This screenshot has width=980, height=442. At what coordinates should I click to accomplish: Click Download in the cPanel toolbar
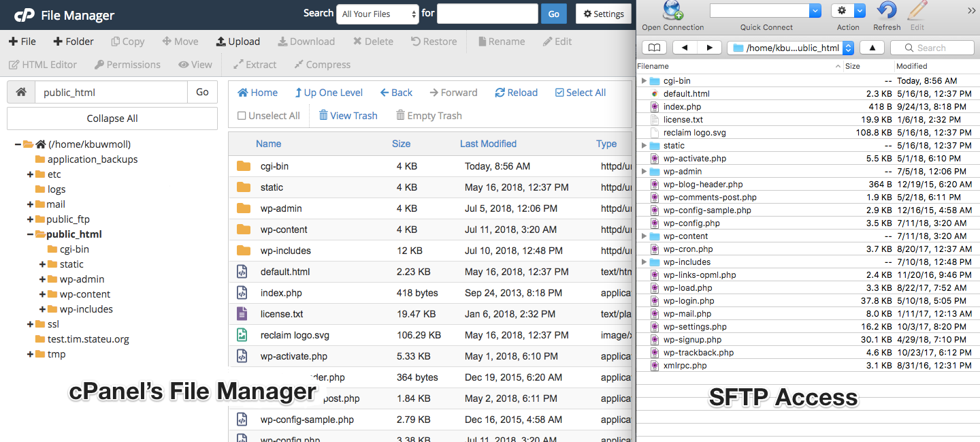point(306,42)
